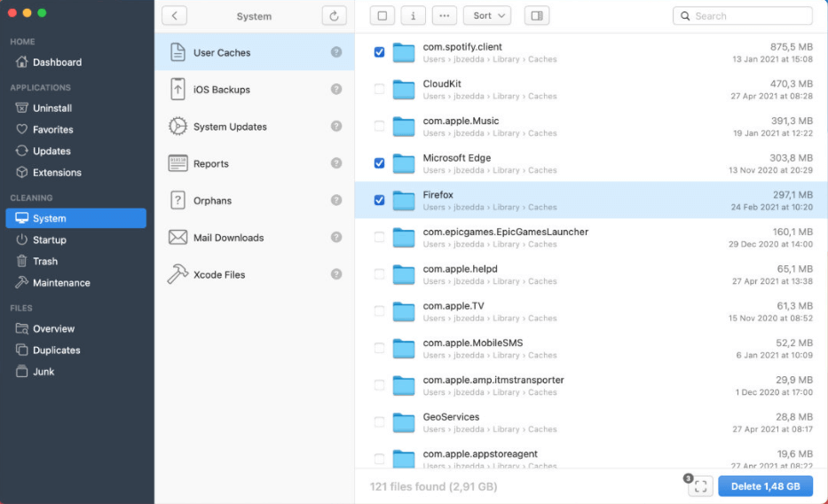The height and width of the screenshot is (504, 828).
Task: Open help for Mail Downloads
Action: coord(336,236)
